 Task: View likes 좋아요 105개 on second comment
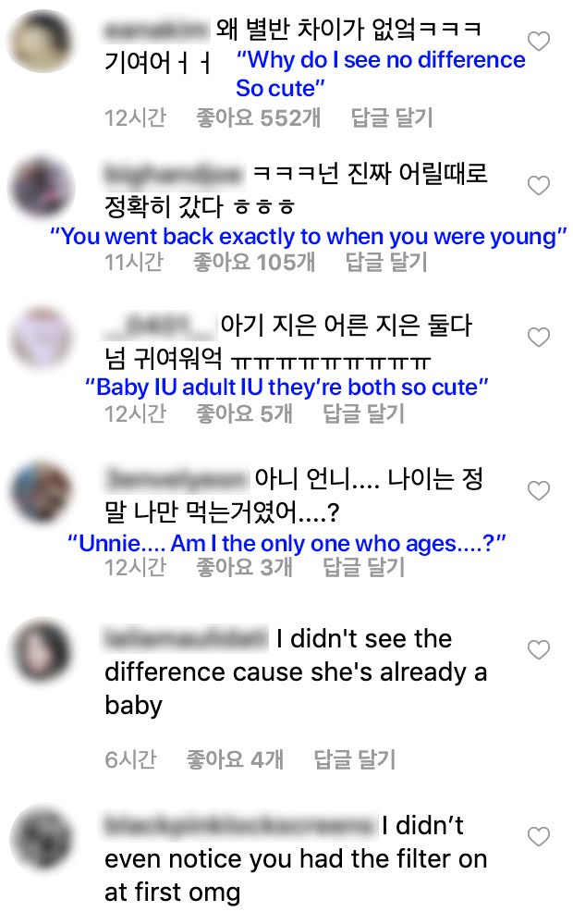pyautogui.click(x=254, y=263)
